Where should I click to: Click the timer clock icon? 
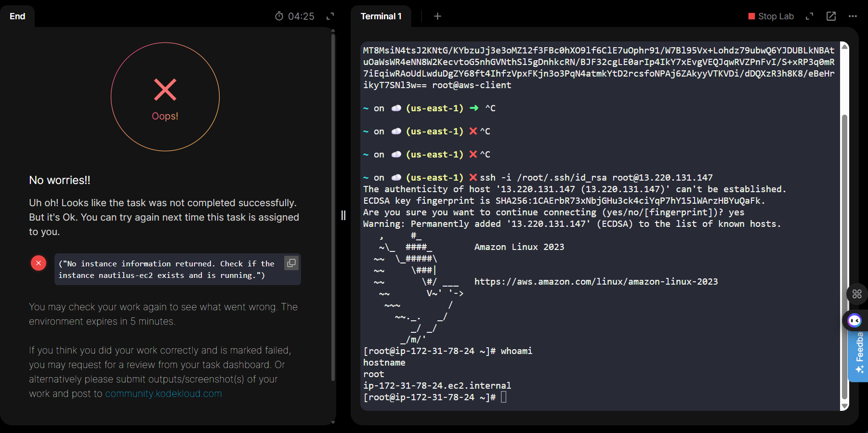point(279,16)
